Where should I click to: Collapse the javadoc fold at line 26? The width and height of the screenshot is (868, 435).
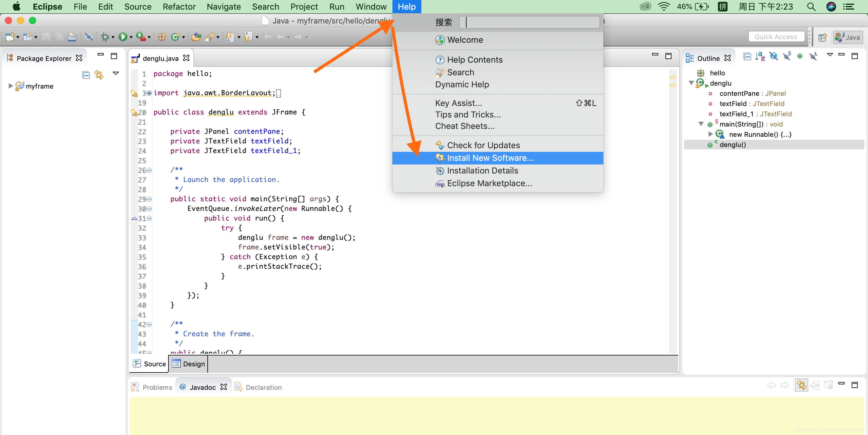149,171
